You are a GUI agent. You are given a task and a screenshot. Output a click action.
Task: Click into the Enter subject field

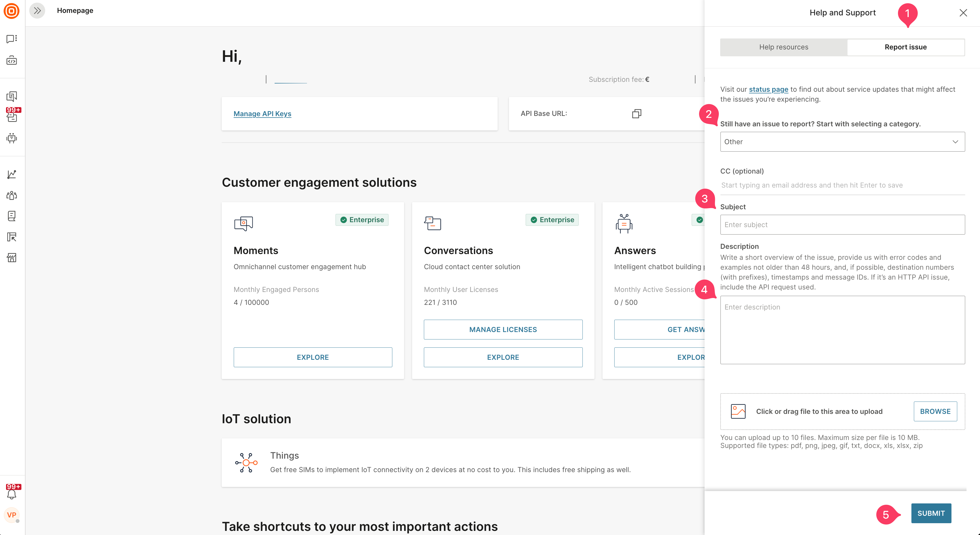[x=842, y=225]
